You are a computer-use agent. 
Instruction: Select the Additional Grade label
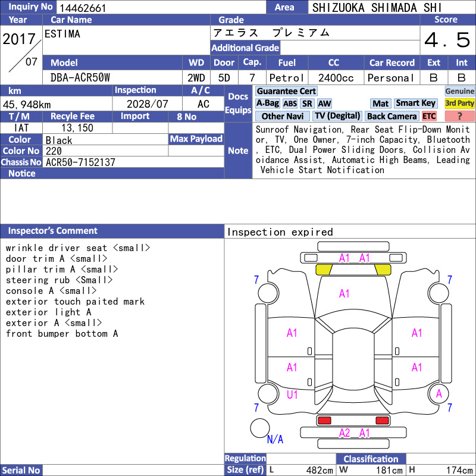point(245,48)
